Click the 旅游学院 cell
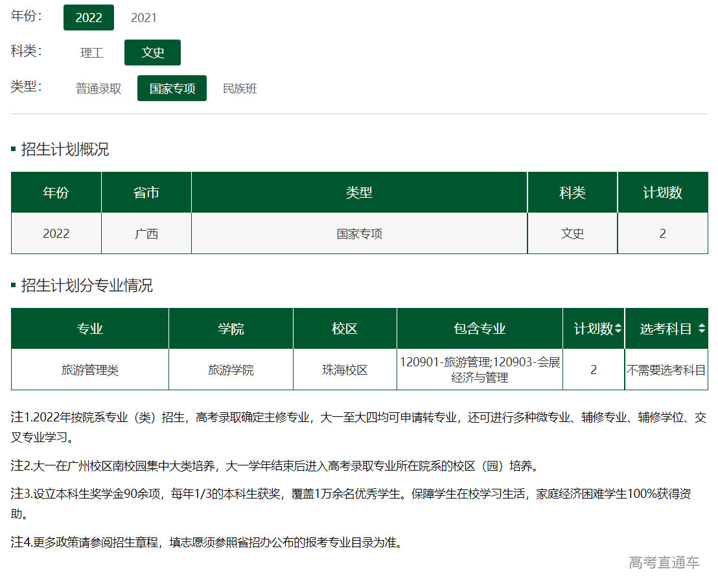Viewport: 718px width, 588px height. [231, 370]
